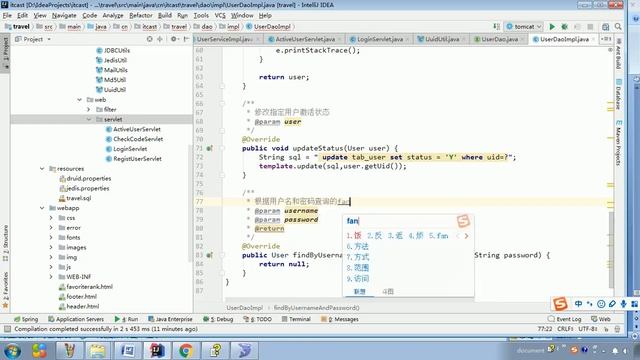The image size is (640, 360).
Task: Select druid.properties file
Action: [x=85, y=178]
